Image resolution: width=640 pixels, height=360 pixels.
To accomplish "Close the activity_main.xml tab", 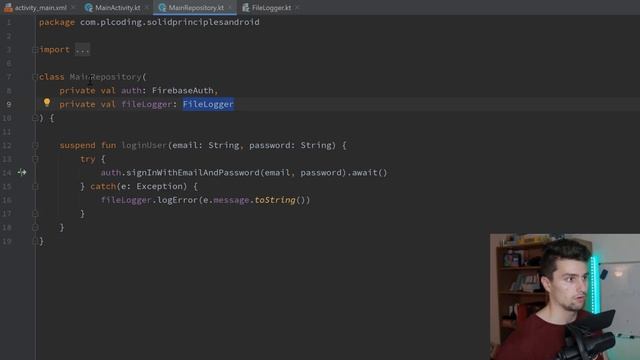I will click(x=73, y=7).
